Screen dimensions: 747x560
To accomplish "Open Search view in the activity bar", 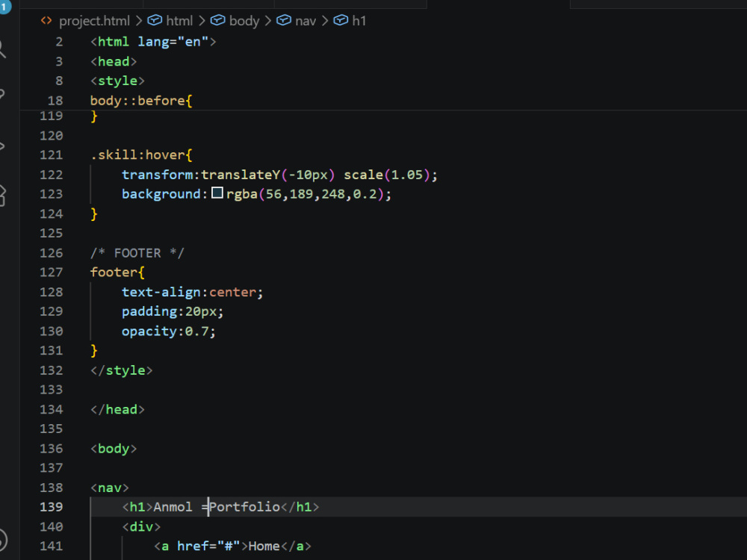I will 2,49.
